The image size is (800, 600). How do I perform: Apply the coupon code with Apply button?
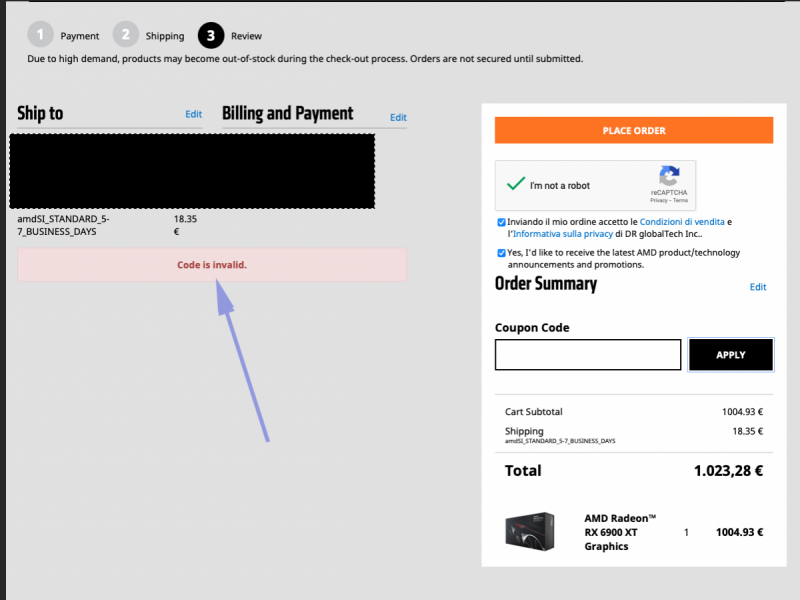[730, 355]
